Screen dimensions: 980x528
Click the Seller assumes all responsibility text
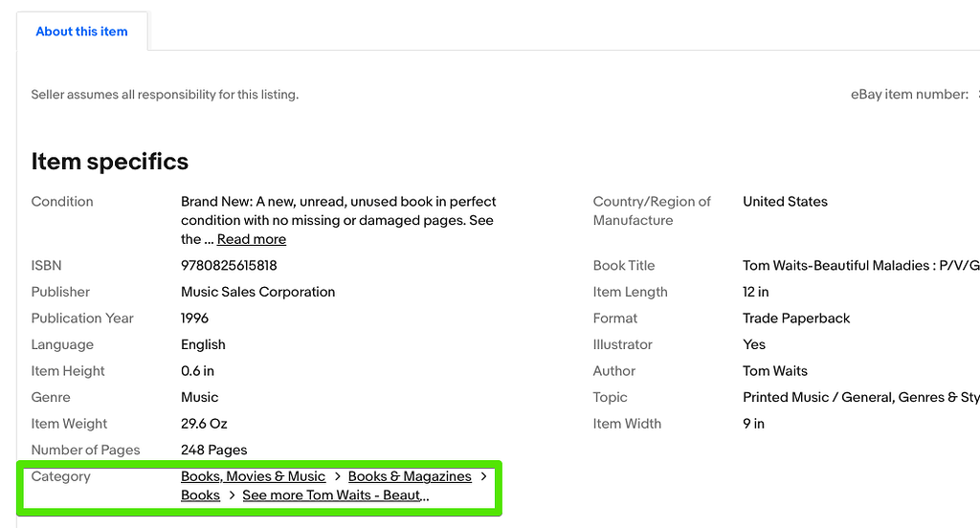click(165, 95)
